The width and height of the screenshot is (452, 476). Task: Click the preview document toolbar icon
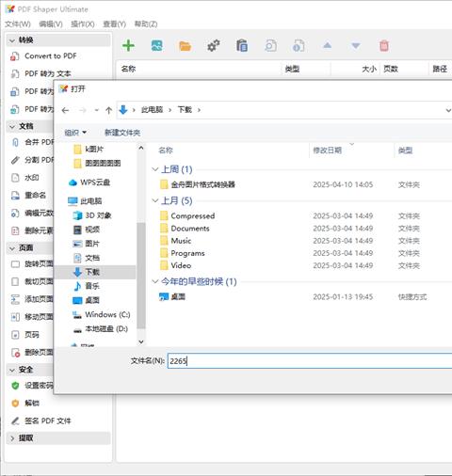pyautogui.click(x=270, y=46)
